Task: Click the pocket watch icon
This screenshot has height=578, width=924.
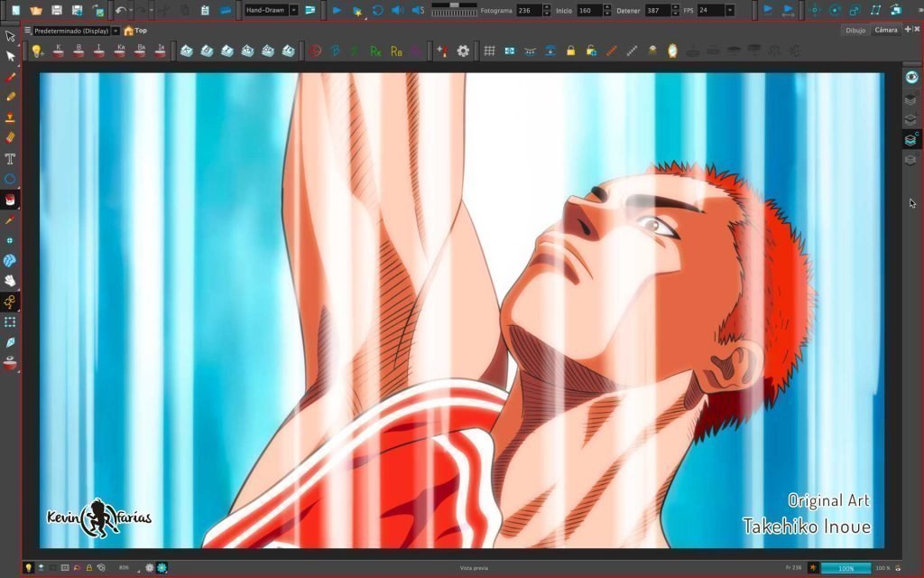Action: coord(672,51)
